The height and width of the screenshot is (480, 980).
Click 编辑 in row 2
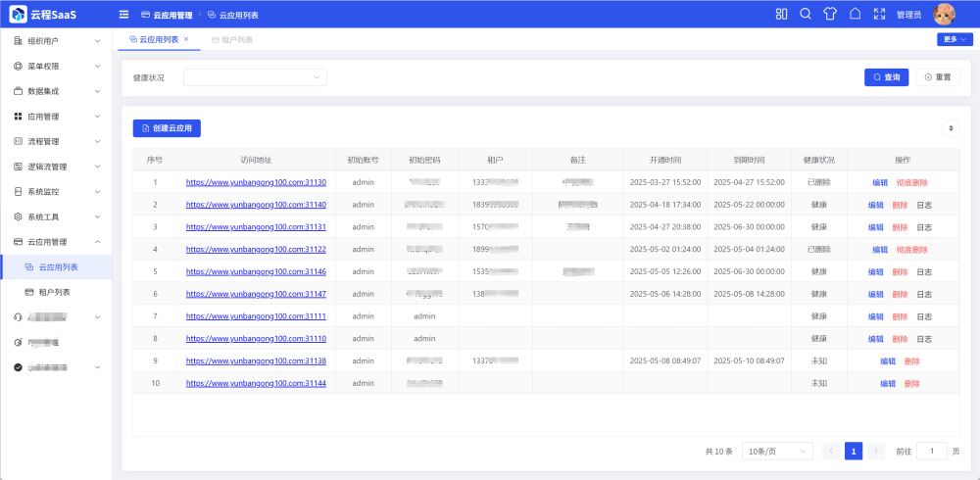coord(875,205)
